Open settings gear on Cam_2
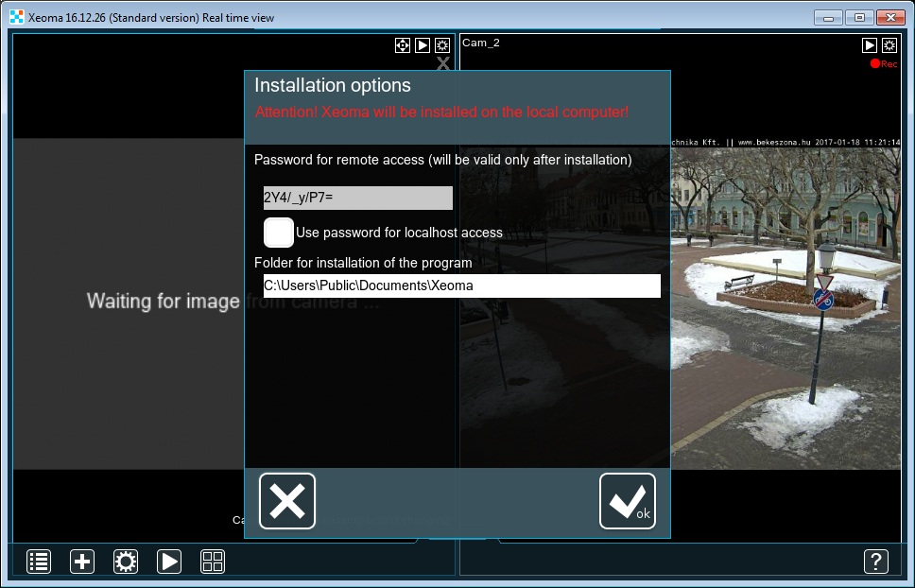The width and height of the screenshot is (915, 588). [x=889, y=45]
